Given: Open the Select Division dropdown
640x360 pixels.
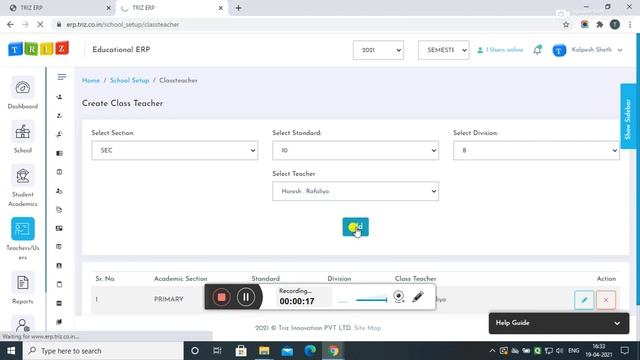Looking at the screenshot, I should (x=536, y=150).
